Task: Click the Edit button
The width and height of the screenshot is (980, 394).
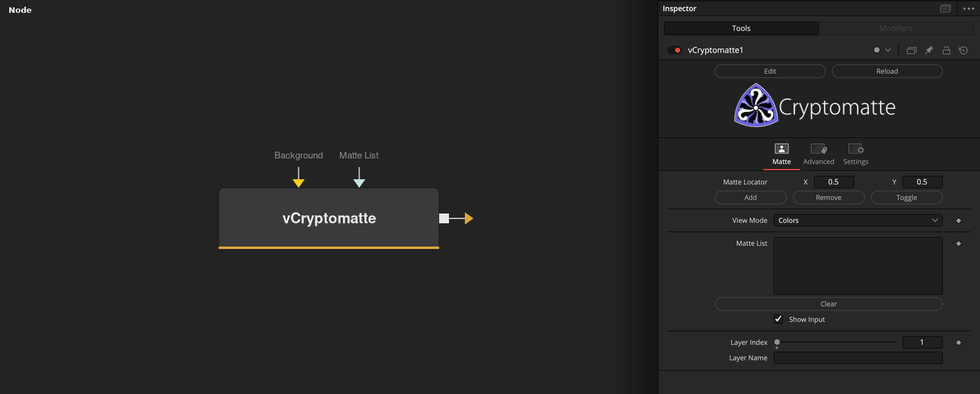Action: pos(770,71)
